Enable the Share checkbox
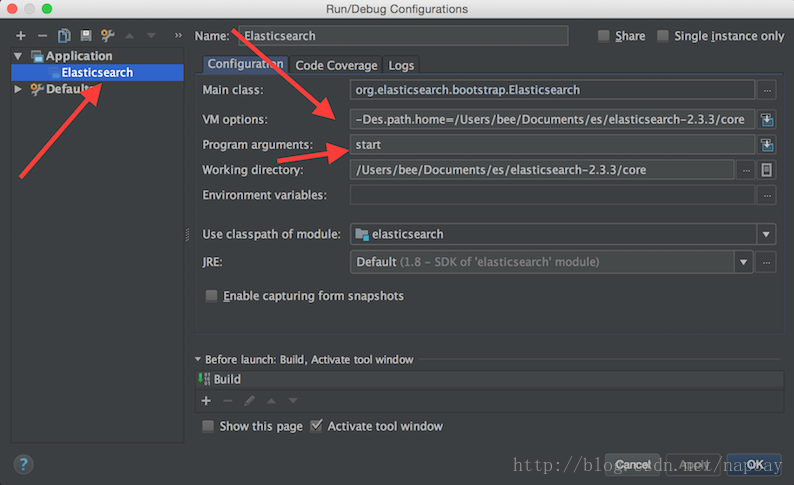 tap(603, 36)
